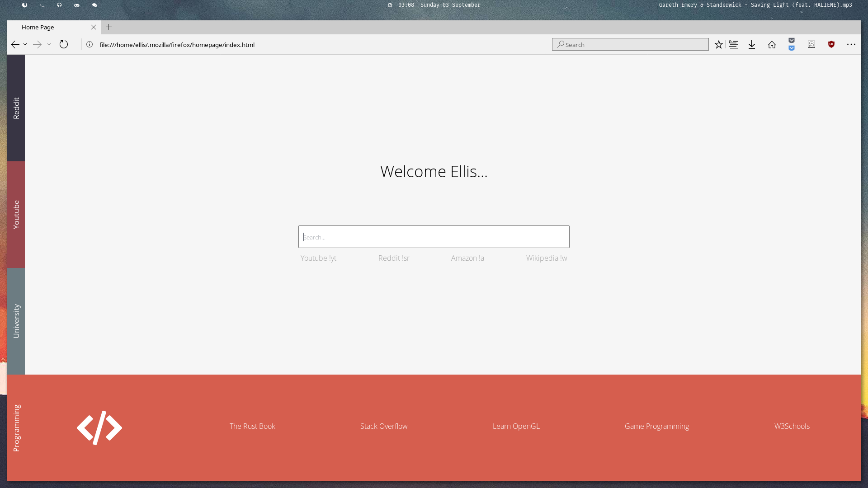Click the Stylish 'S' extension icon

pyautogui.click(x=811, y=44)
